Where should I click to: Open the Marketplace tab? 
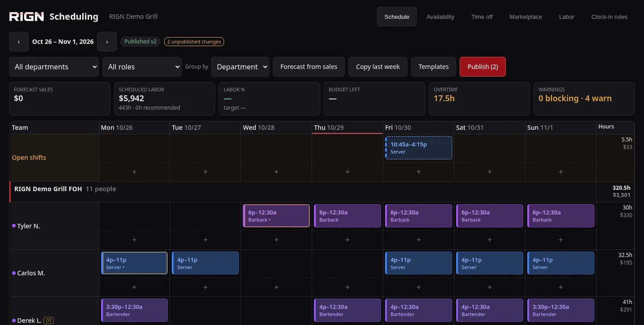click(x=525, y=17)
